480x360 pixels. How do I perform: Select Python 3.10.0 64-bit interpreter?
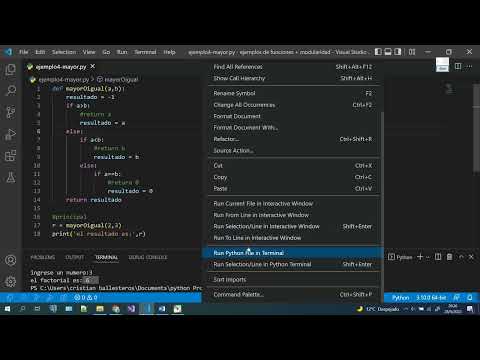(431, 297)
